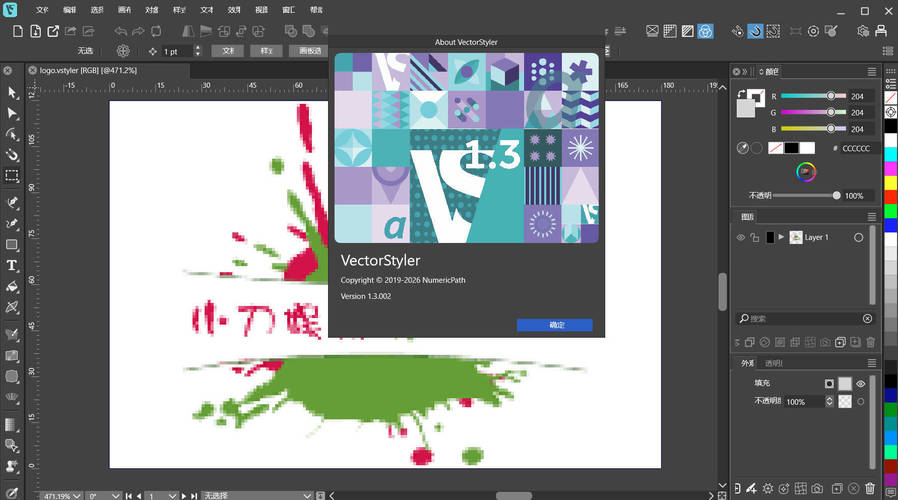Image resolution: width=898 pixels, height=500 pixels.
Task: Click the trash icon in layers panel
Action: coord(870,342)
